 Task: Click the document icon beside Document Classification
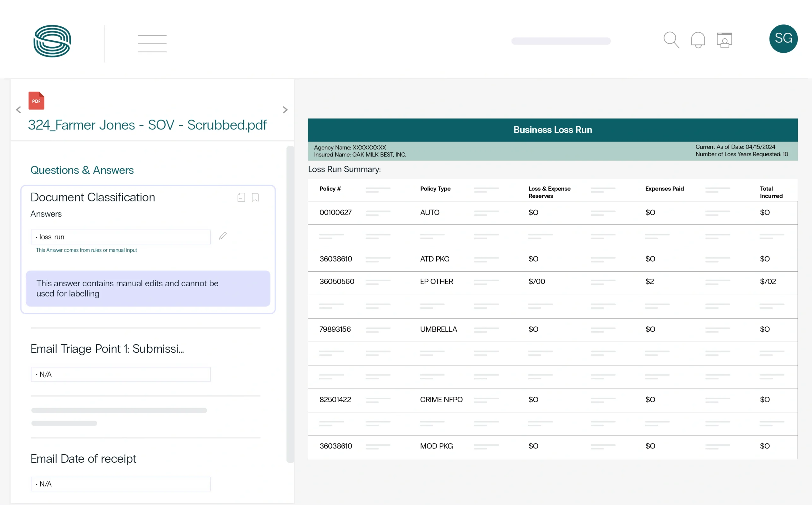pos(241,197)
